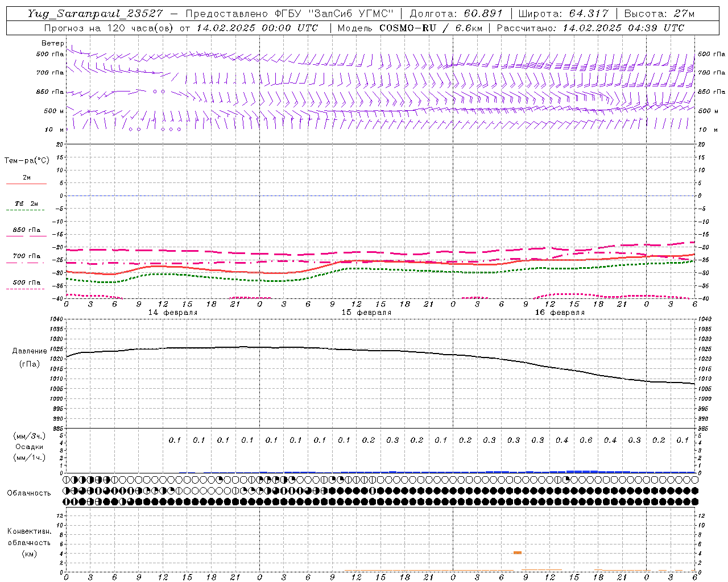The height and width of the screenshot is (582, 728).
Task: Select the (мм/1ч.) precipitation unit label
Action: tap(30, 458)
